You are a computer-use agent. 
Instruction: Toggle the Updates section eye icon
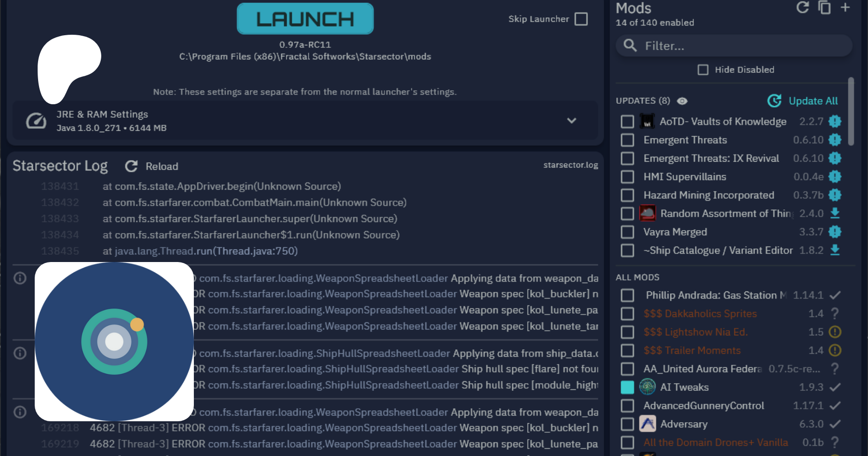pos(682,101)
